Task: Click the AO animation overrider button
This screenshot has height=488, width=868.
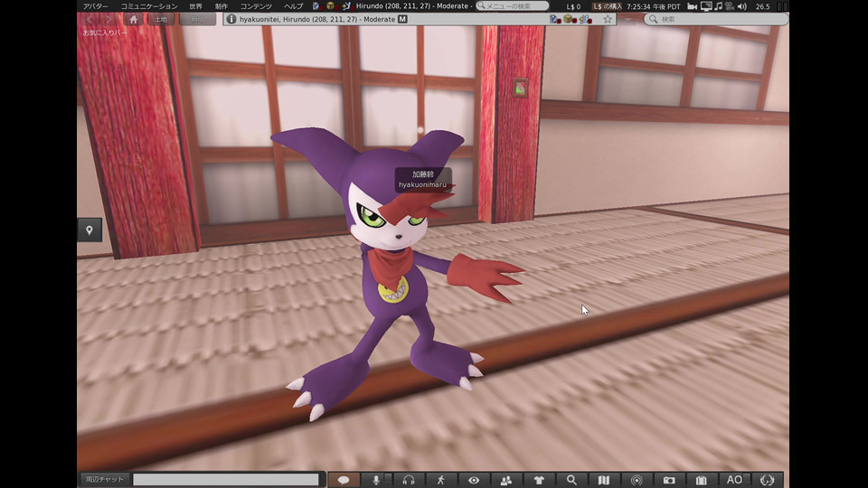Action: tap(733, 480)
